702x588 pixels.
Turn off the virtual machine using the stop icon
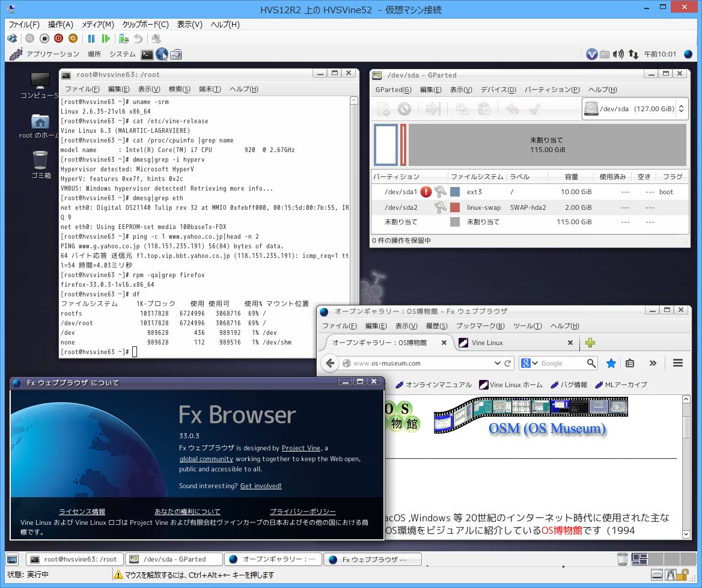[44, 39]
